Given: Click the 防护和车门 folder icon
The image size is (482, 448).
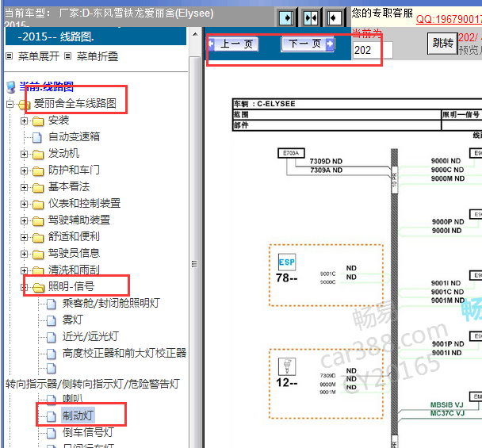Looking at the screenshot, I should click(x=38, y=171).
